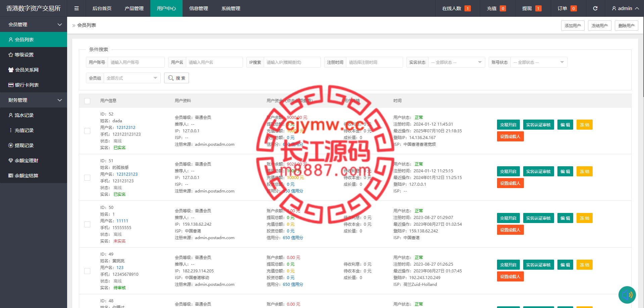Click the 银行卡列表 card icon
Viewport: 644px width, 308px height.
coord(11,85)
